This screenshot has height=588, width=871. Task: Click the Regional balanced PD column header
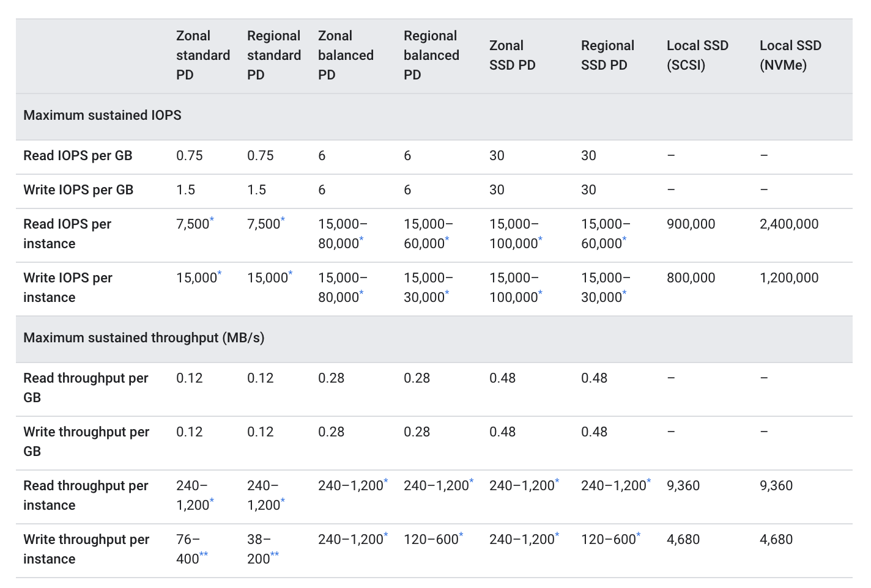431,55
